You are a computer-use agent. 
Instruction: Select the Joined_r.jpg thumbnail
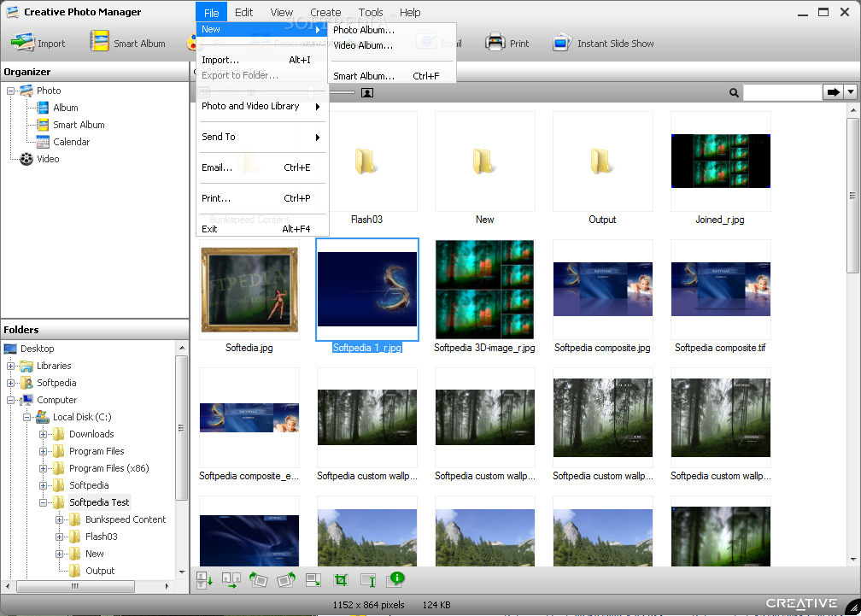pyautogui.click(x=720, y=162)
